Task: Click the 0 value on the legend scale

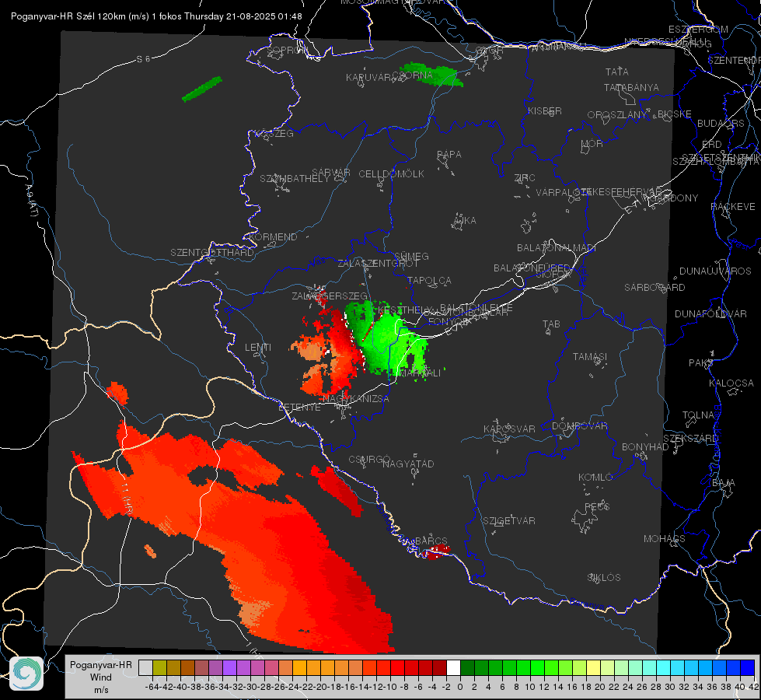Action: coord(460,687)
